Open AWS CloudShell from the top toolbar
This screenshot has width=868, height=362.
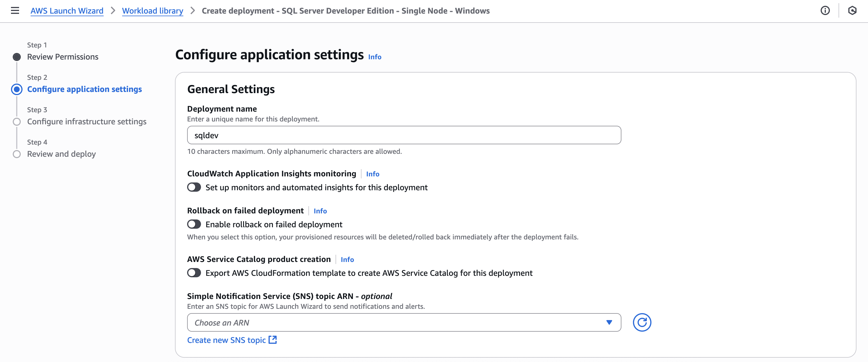853,10
